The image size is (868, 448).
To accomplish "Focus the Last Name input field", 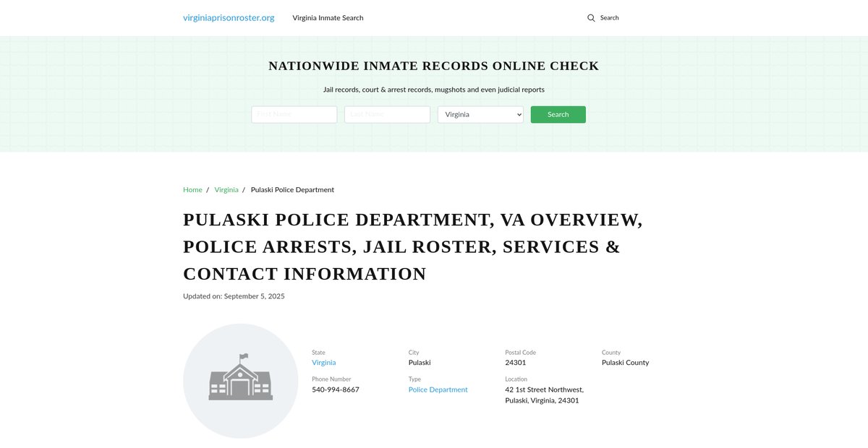I will tap(387, 114).
